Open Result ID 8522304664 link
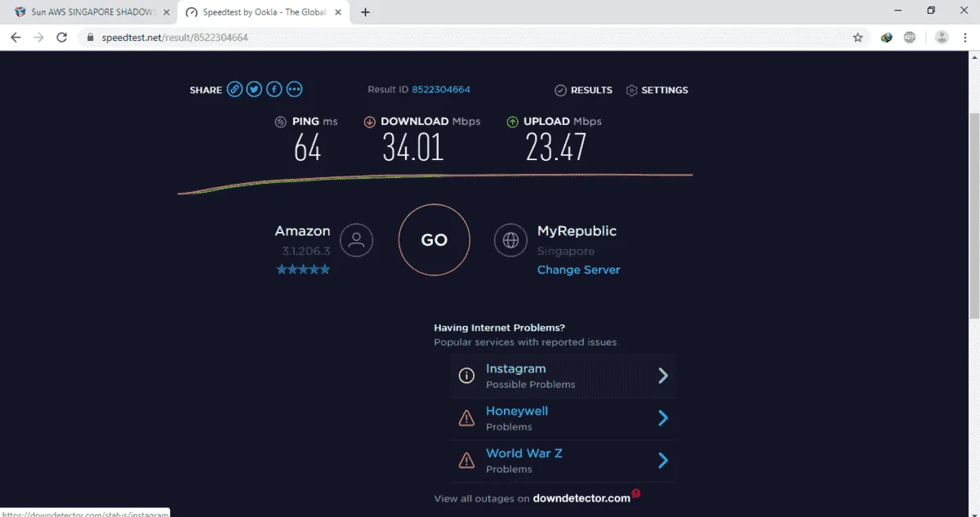Viewport: 980px width, 517px height. [x=441, y=90]
